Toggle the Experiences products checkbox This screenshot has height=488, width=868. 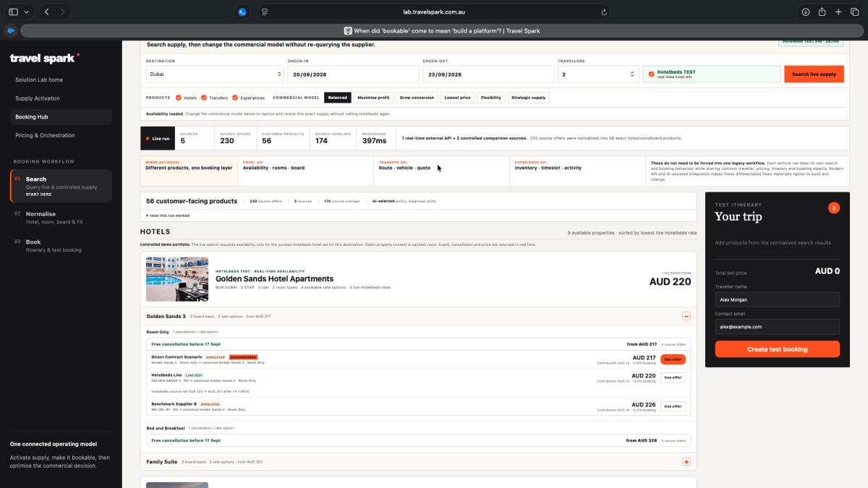tap(235, 98)
